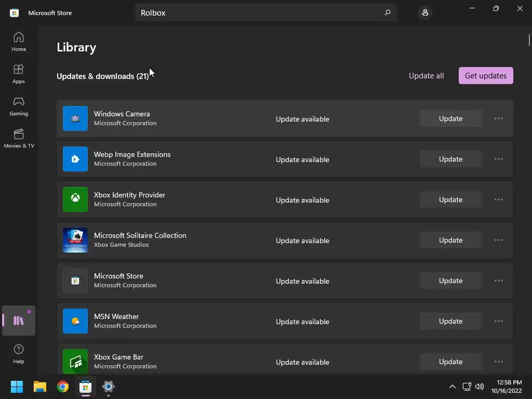This screenshot has width=532, height=399.
Task: Open Settings from the taskbar
Action: point(108,387)
